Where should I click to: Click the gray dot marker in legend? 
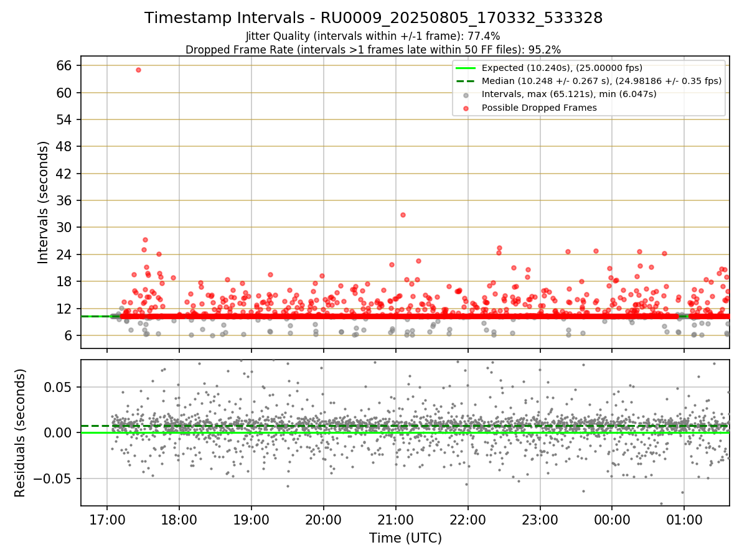click(466, 95)
